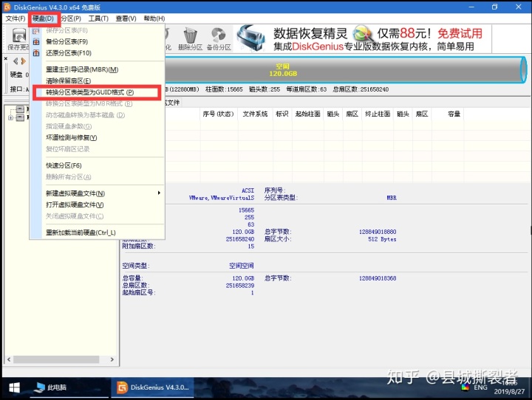The image size is (532, 400).
Task: Click left arrow of tree horizontal scrollbar
Action: 9,359
